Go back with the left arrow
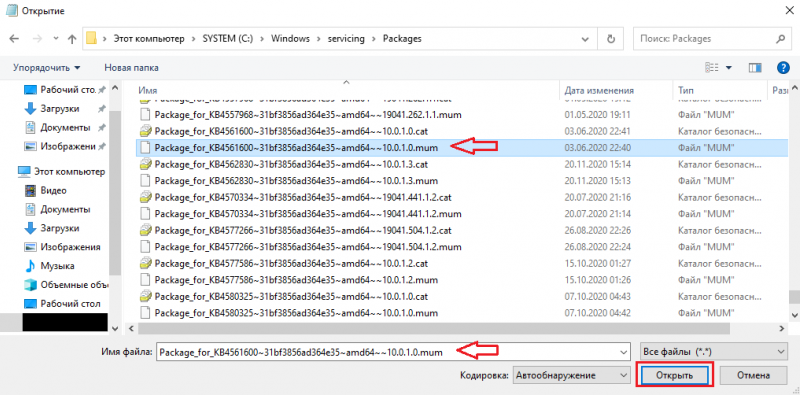This screenshot has width=800, height=395. tap(14, 39)
